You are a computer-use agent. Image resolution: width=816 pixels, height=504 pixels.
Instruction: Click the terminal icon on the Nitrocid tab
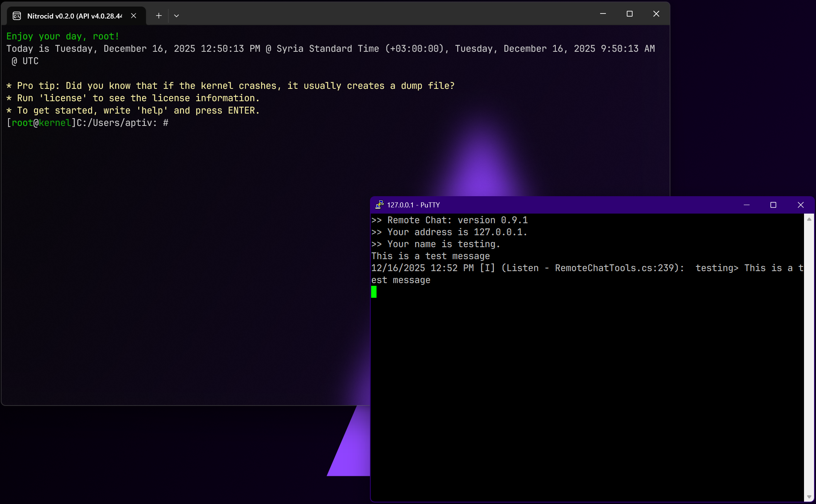17,16
